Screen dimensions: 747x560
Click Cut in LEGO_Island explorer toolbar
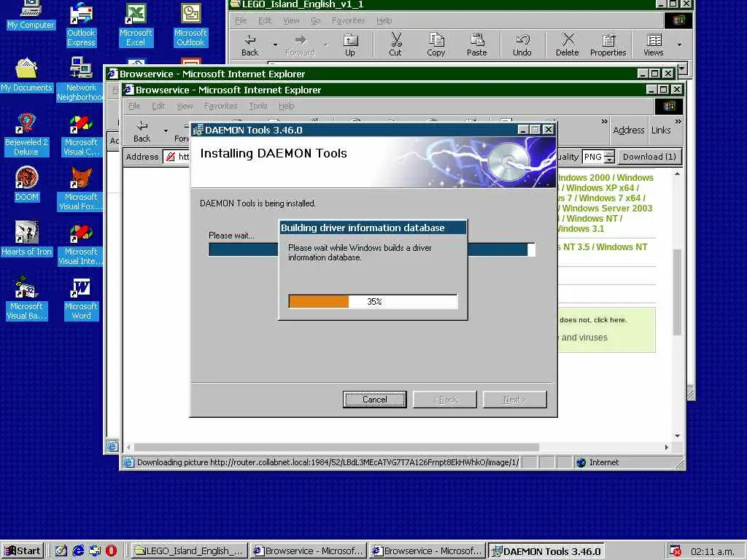[395, 45]
